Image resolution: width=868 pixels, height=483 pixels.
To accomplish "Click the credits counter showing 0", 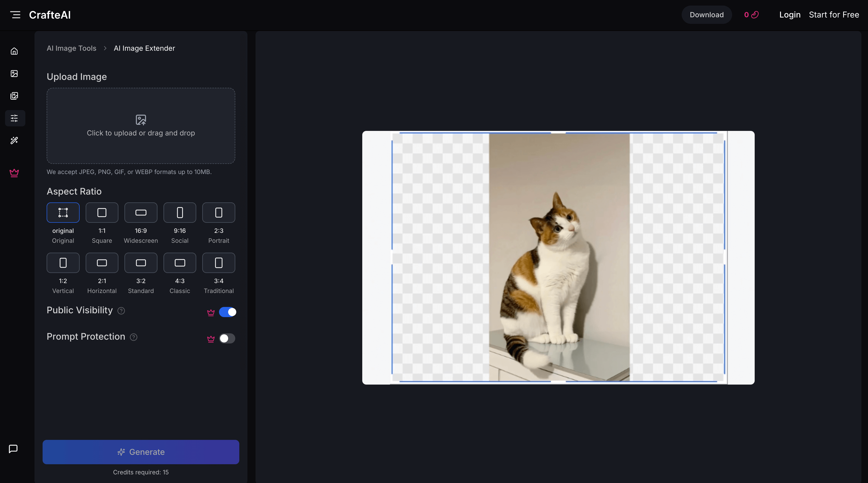I will pyautogui.click(x=751, y=14).
